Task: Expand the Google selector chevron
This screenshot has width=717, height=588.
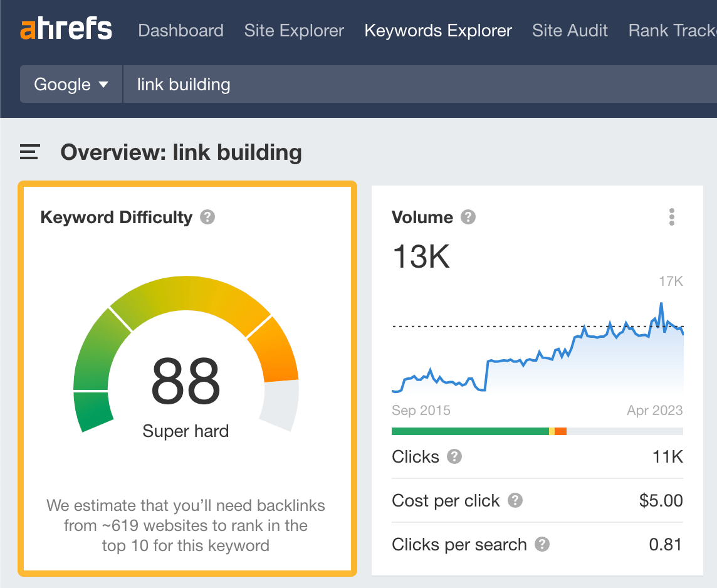Action: (x=104, y=84)
